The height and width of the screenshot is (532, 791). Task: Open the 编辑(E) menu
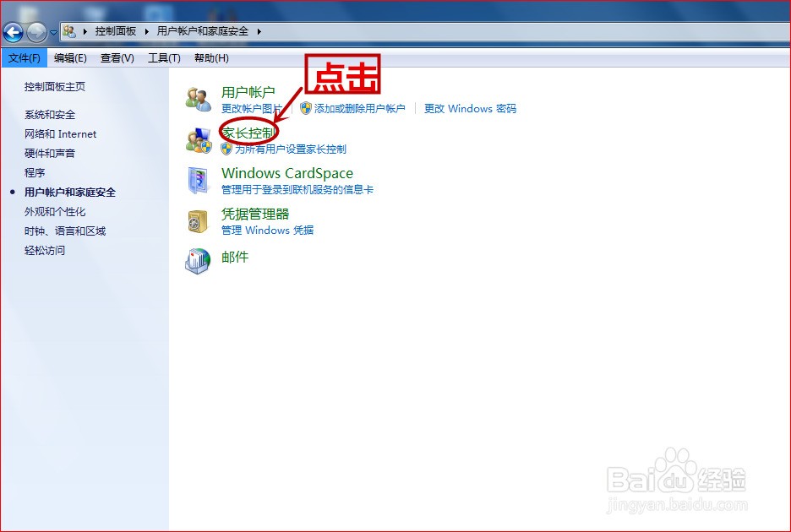70,58
